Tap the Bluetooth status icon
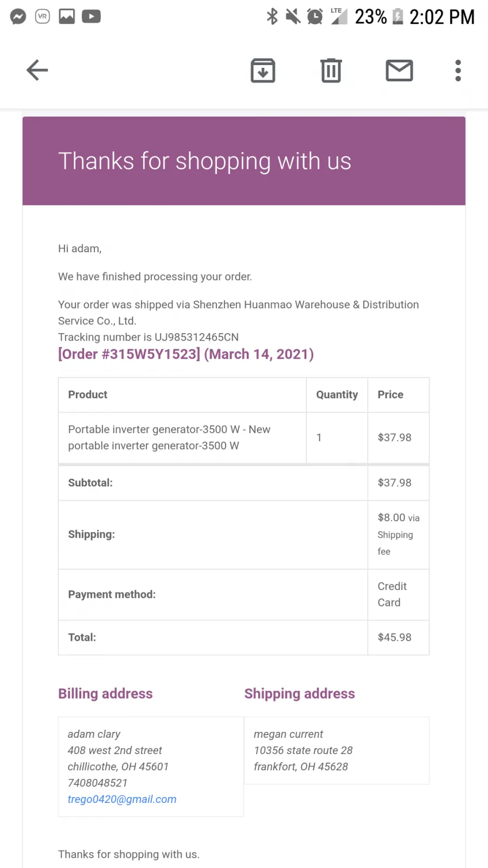Viewport: 488px width, 868px height. (272, 17)
